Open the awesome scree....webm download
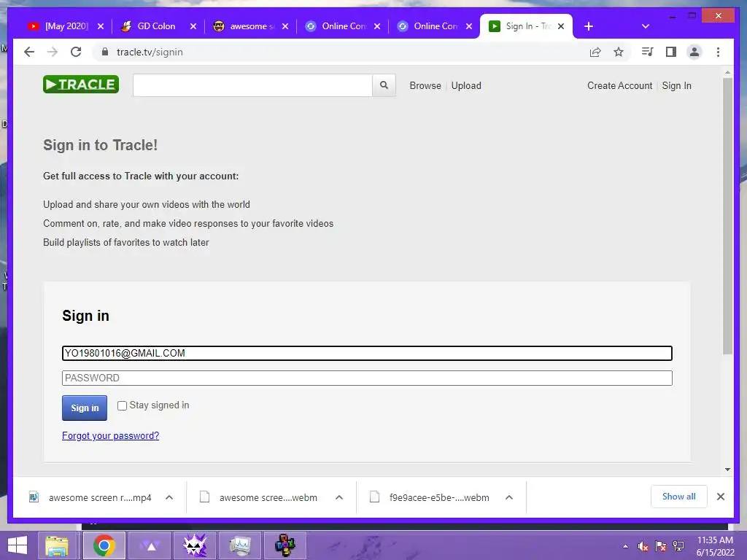Viewport: 747px width, 560px height. pyautogui.click(x=260, y=497)
